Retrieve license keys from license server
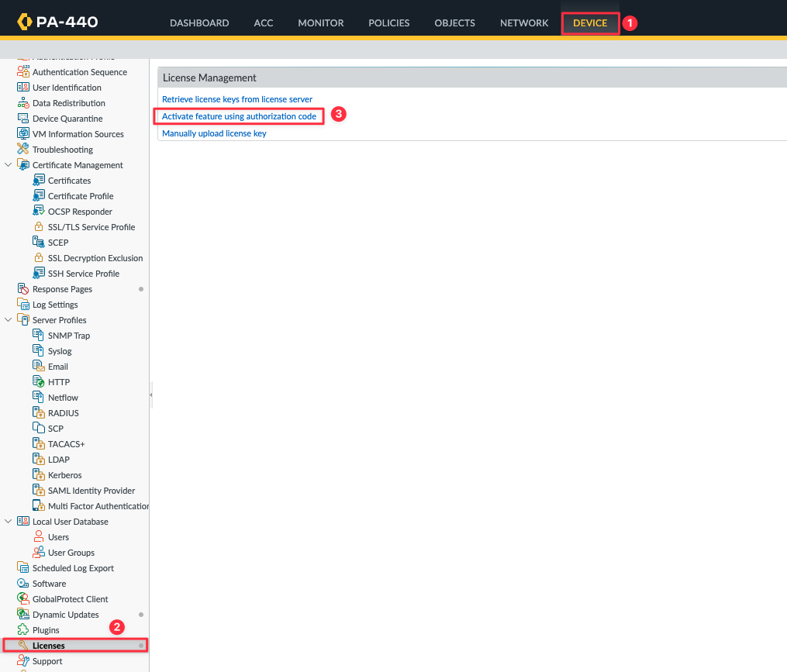This screenshot has width=787, height=672. coord(237,99)
